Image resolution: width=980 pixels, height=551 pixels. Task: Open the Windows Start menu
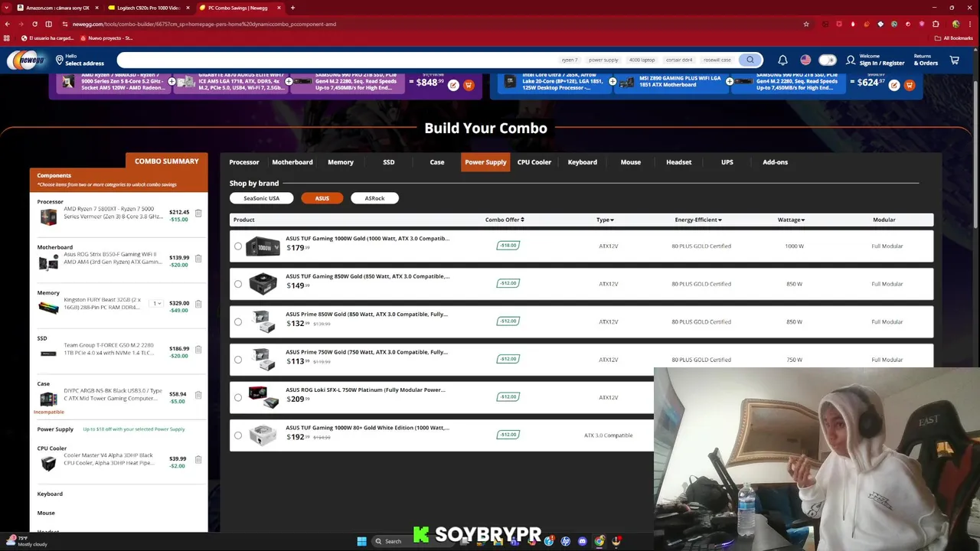[x=361, y=541]
